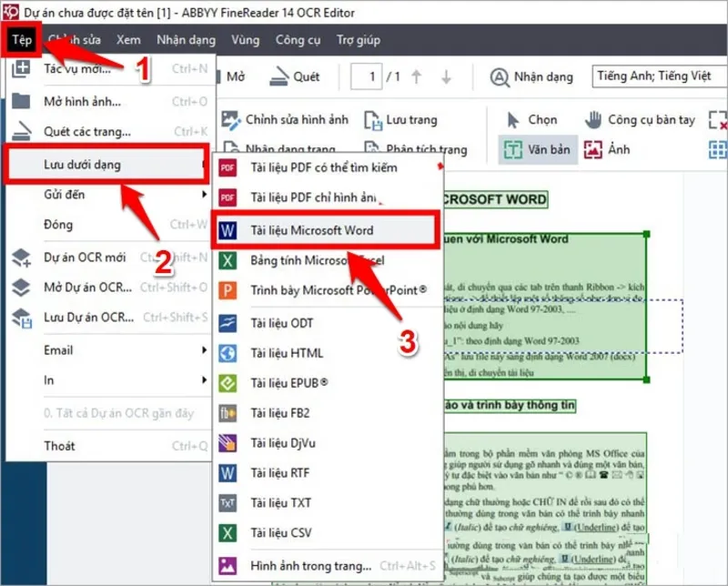This screenshot has width=728, height=586.
Task: Click the Phân tích trang button
Action: point(416,148)
